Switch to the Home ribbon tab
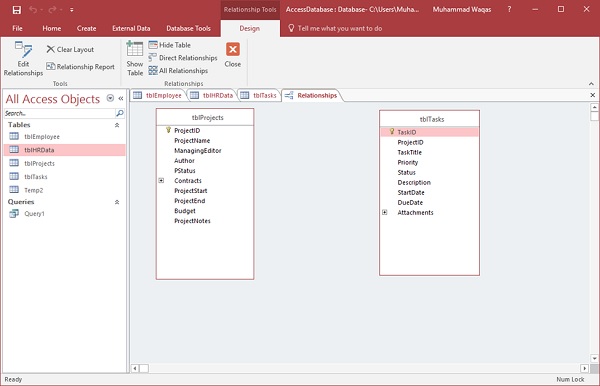The width and height of the screenshot is (600, 386). coord(52,28)
